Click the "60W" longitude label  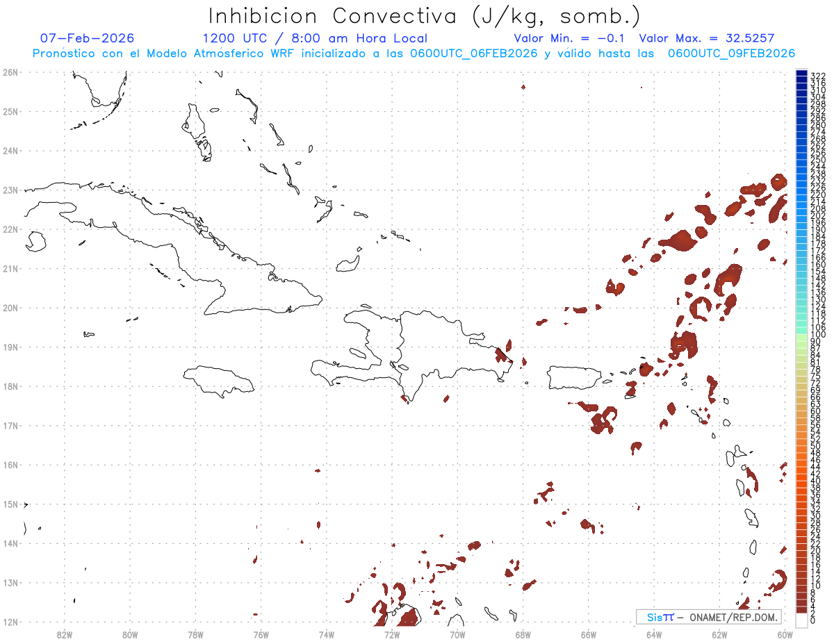point(785,634)
